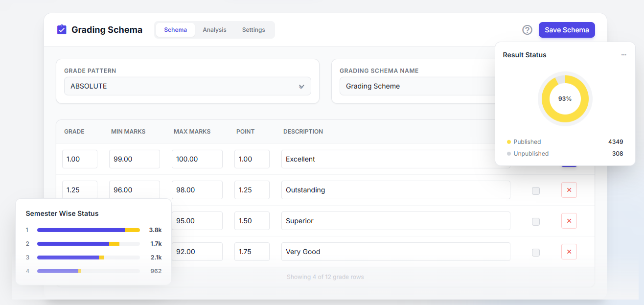Enable the Very Good row checkbox
The image size is (644, 305).
[536, 252]
